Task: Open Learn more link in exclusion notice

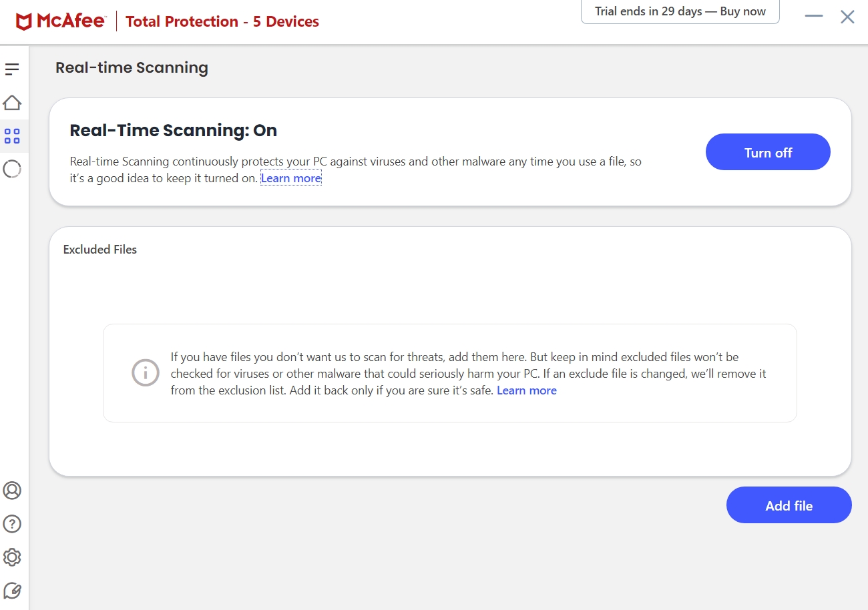Action: (x=527, y=390)
